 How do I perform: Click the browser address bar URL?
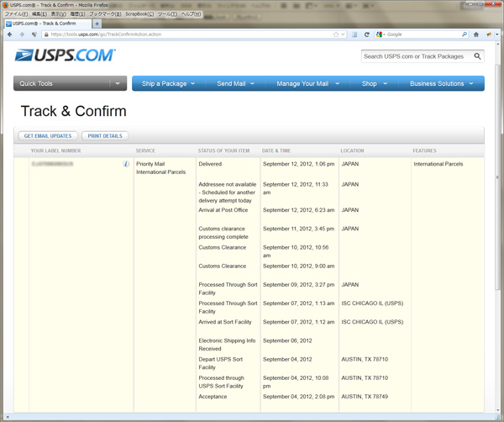(106, 34)
